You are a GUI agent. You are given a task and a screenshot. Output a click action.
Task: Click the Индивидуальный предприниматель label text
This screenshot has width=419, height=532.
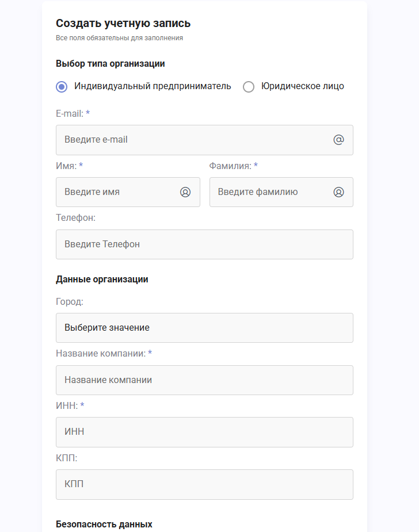[153, 86]
